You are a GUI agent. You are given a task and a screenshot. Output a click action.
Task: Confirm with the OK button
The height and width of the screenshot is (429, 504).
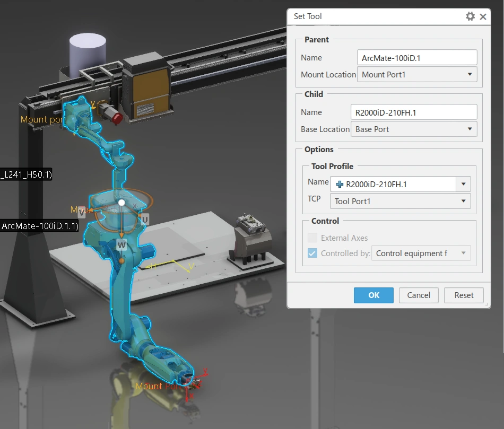pos(373,295)
